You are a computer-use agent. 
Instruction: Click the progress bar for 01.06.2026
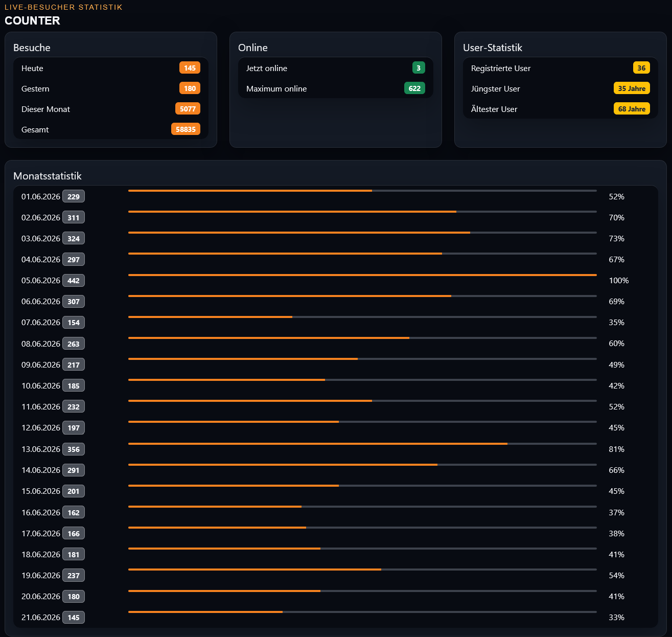pyautogui.click(x=362, y=191)
